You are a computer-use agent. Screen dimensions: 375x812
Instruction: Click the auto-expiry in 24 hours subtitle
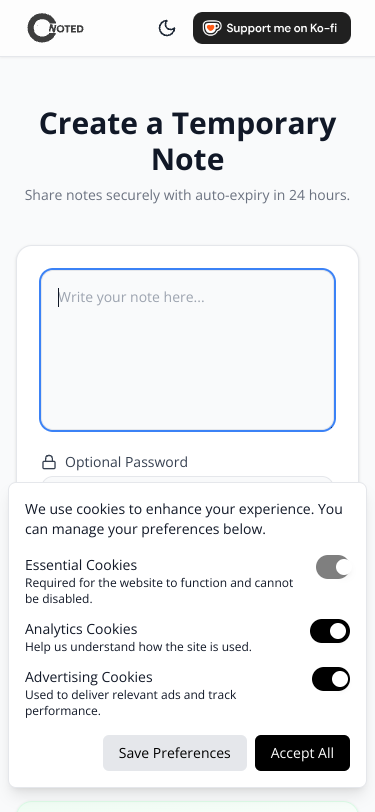[x=188, y=195]
